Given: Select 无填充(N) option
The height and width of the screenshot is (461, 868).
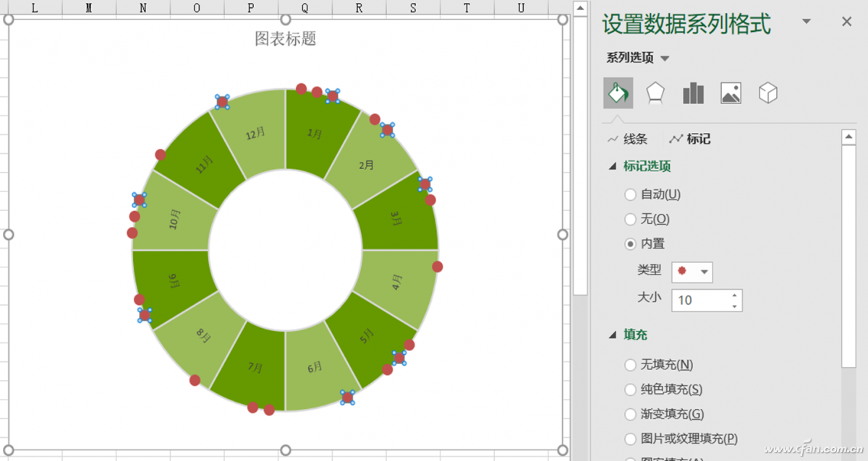Looking at the screenshot, I should [x=659, y=365].
